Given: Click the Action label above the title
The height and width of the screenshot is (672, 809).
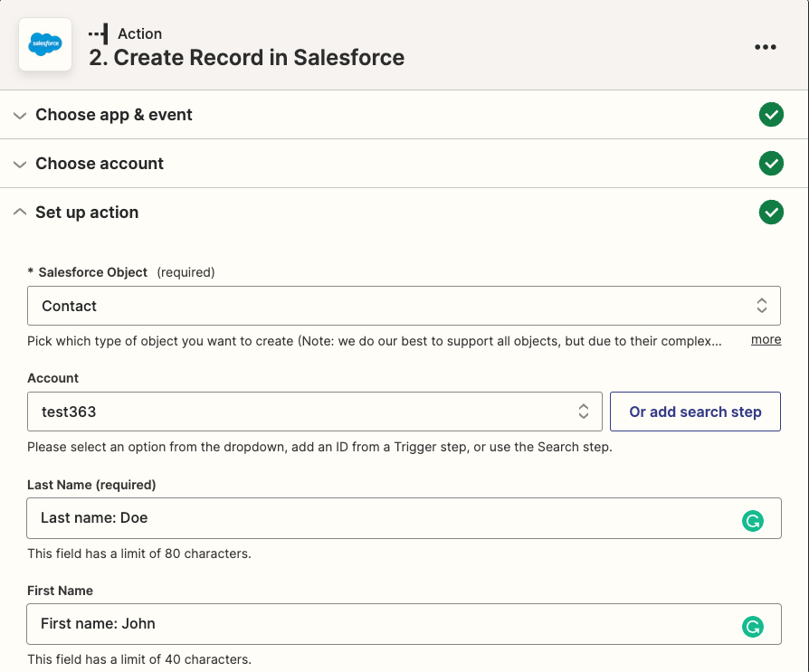Looking at the screenshot, I should coord(140,33).
